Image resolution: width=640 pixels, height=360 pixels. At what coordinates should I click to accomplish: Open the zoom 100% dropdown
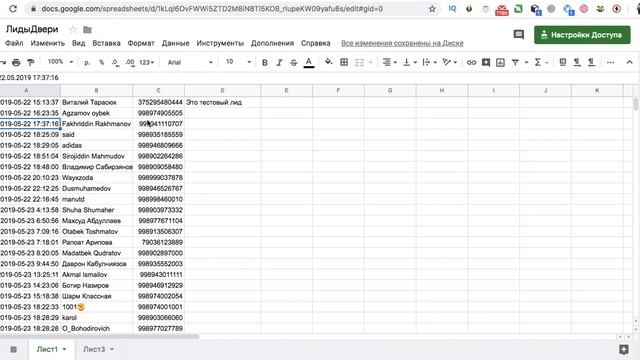(60, 62)
